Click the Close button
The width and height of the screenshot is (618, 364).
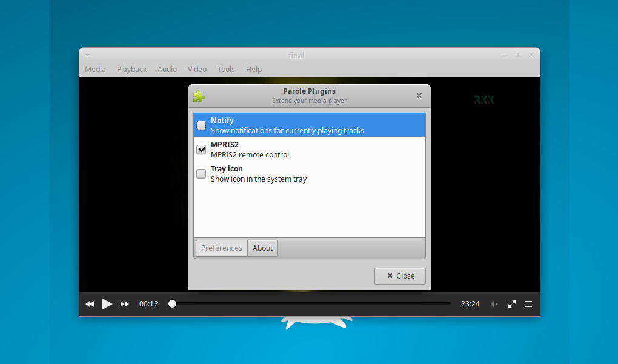399,276
